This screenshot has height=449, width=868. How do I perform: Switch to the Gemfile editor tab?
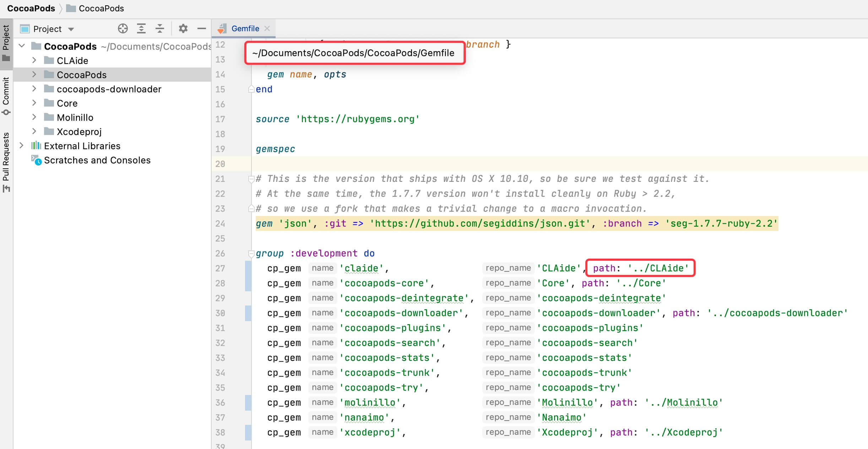245,28
